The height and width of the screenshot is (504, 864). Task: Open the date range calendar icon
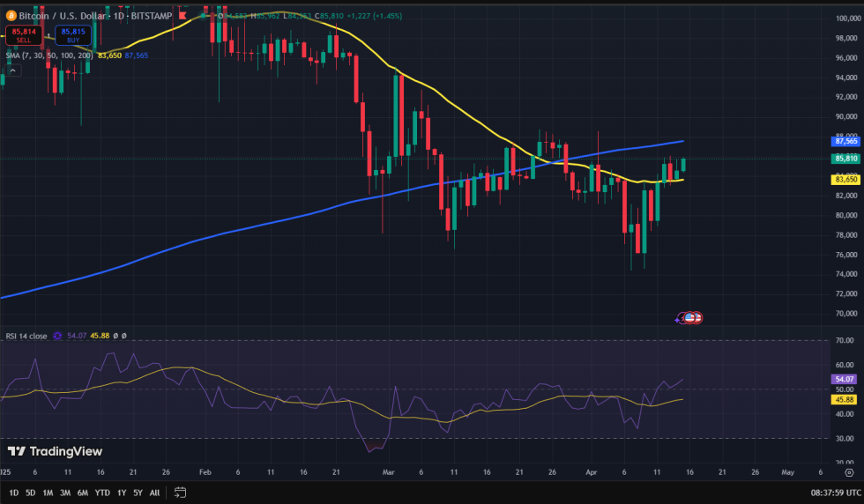pos(180,493)
